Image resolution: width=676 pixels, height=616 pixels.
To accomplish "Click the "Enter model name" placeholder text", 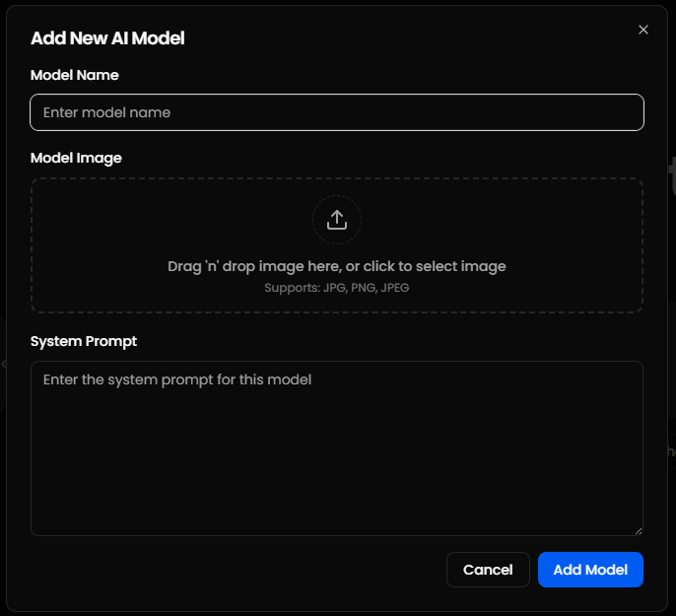I will point(106,112).
